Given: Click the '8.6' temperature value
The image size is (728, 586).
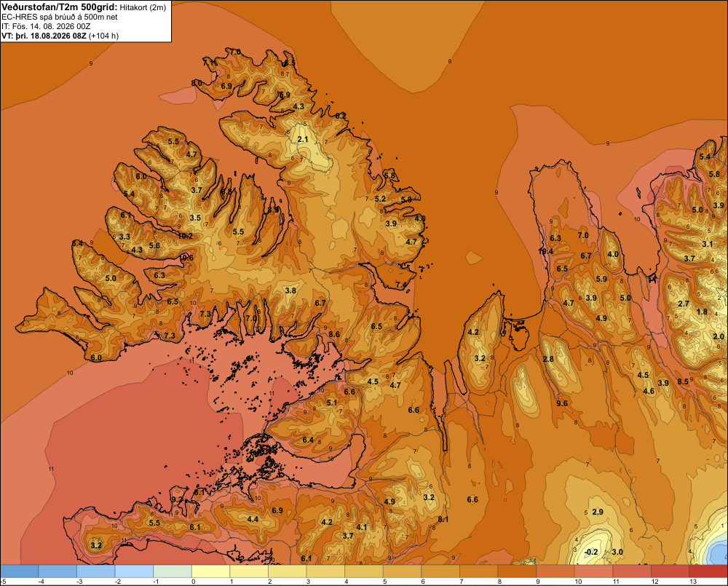Looking at the screenshot, I should [334, 334].
